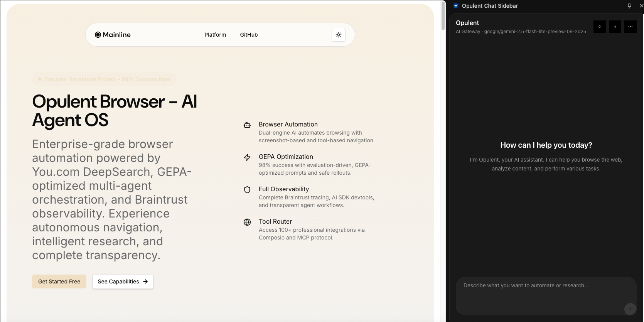
Task: Click the You.com Hackathon Project badge
Action: point(104,79)
